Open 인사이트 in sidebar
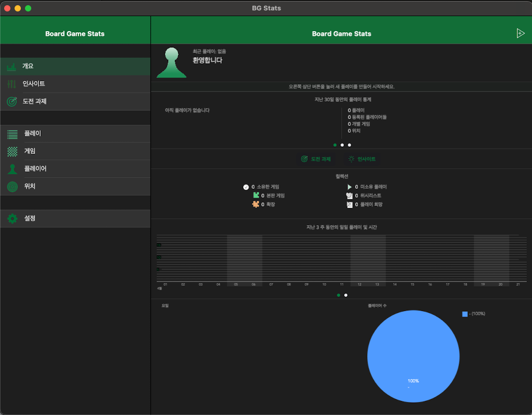Viewport: 532px width, 415px height. coord(75,84)
